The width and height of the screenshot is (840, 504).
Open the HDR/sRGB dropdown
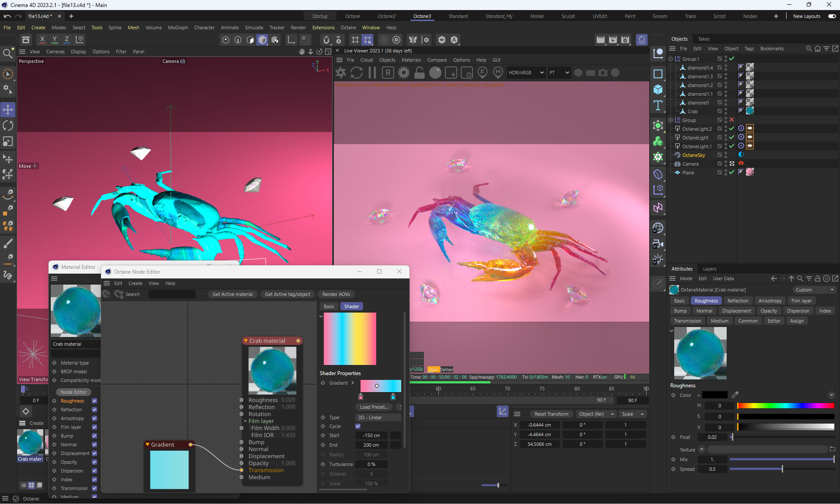(x=526, y=73)
